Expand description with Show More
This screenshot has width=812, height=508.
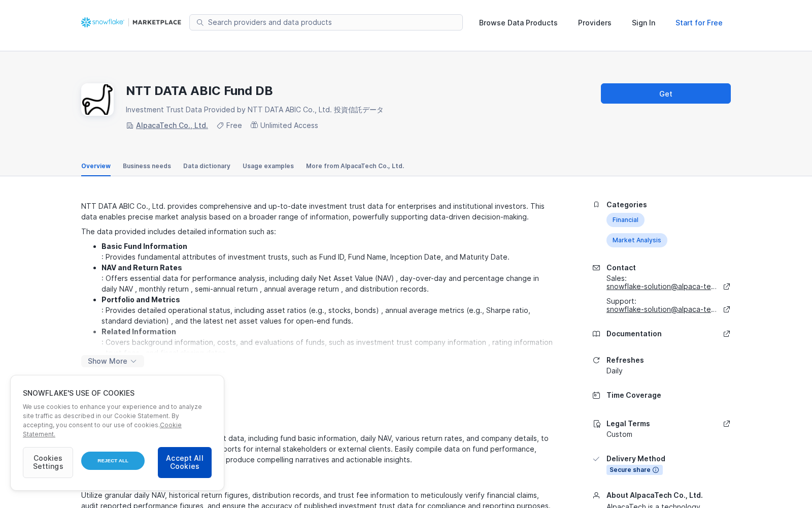(113, 361)
